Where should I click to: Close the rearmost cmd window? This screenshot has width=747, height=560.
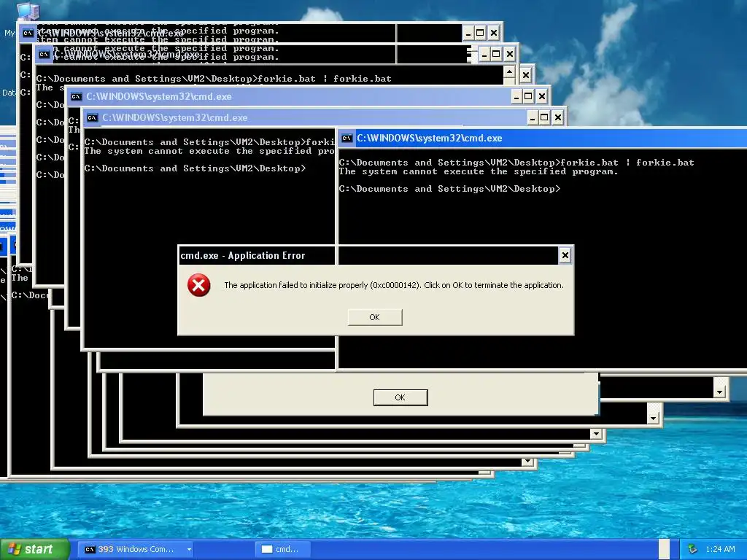tap(494, 34)
